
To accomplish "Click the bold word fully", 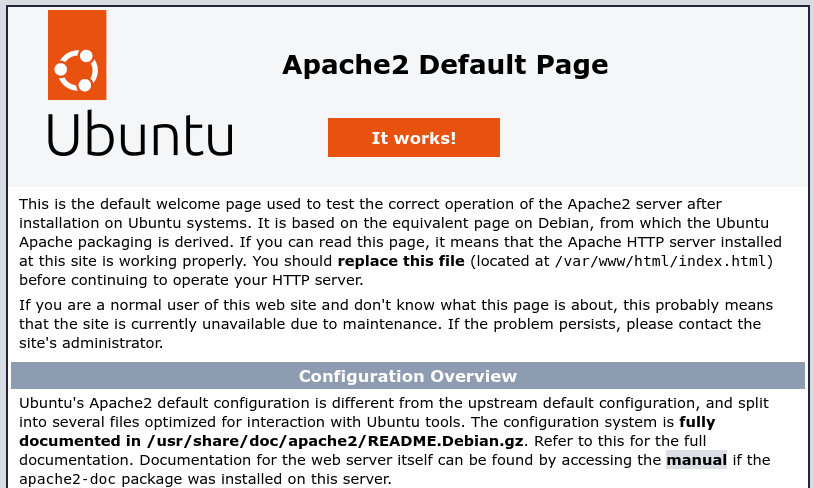I will 697,423.
